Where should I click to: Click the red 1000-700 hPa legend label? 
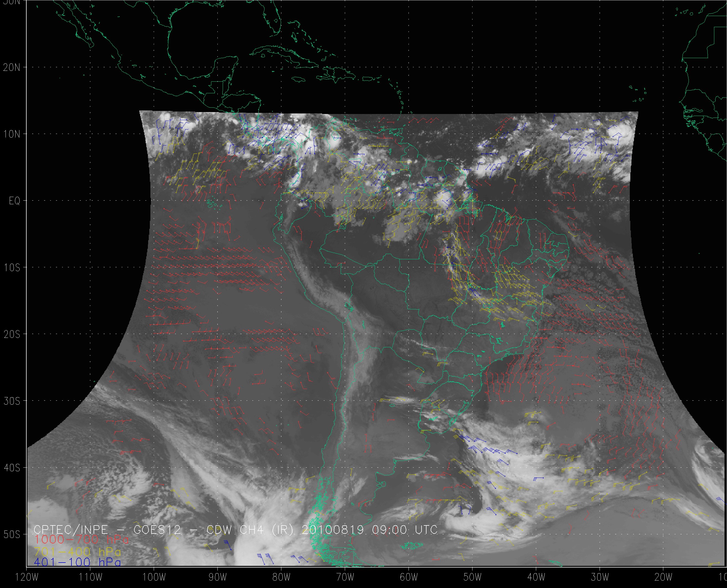click(81, 540)
